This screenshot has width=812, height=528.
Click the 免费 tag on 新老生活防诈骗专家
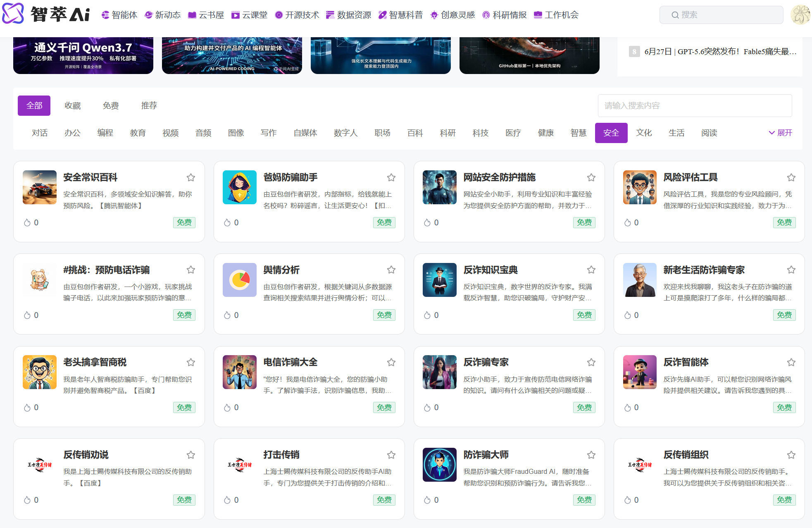tap(784, 315)
